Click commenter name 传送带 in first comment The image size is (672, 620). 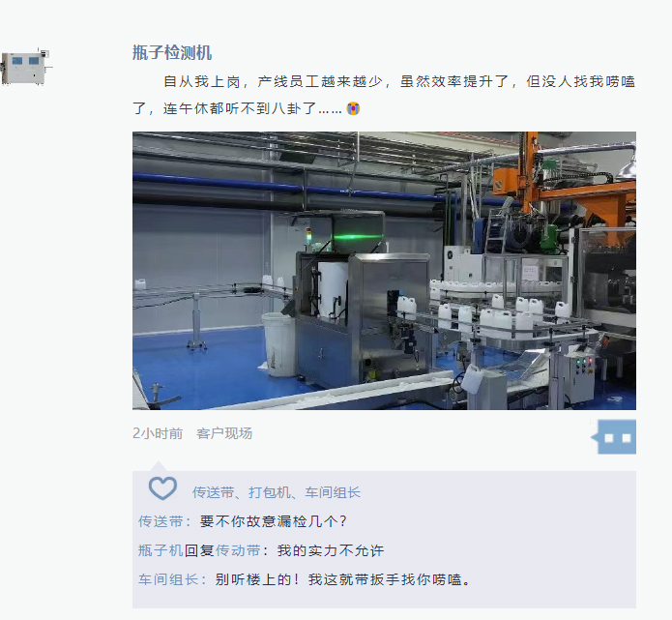pyautogui.click(x=161, y=521)
